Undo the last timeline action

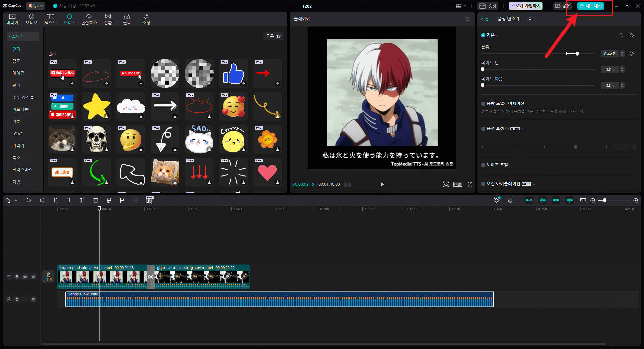(x=29, y=200)
